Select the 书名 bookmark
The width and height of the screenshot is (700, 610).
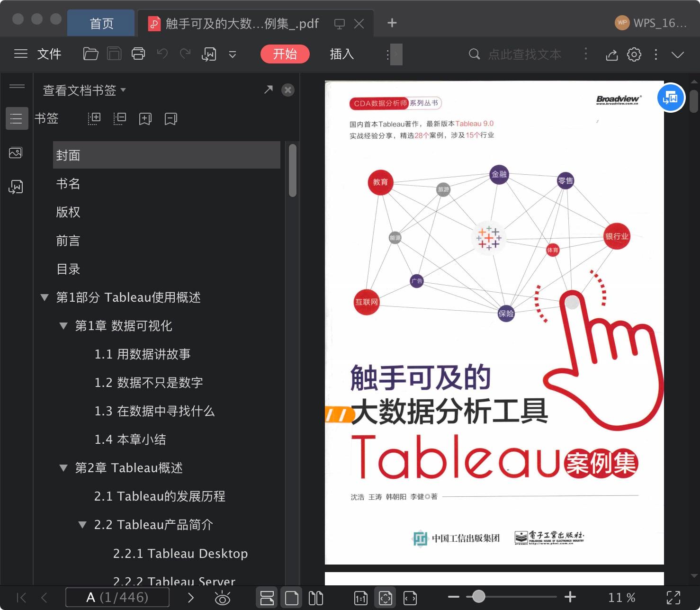tap(68, 184)
